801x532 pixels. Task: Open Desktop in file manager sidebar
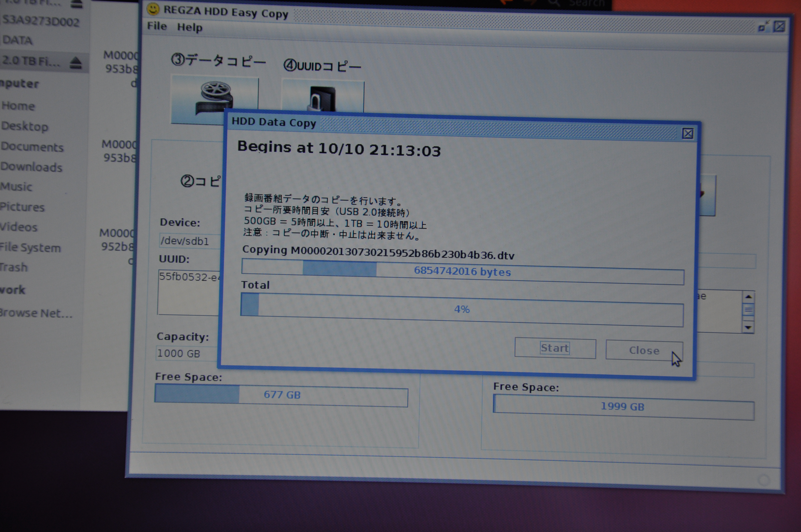[25, 126]
